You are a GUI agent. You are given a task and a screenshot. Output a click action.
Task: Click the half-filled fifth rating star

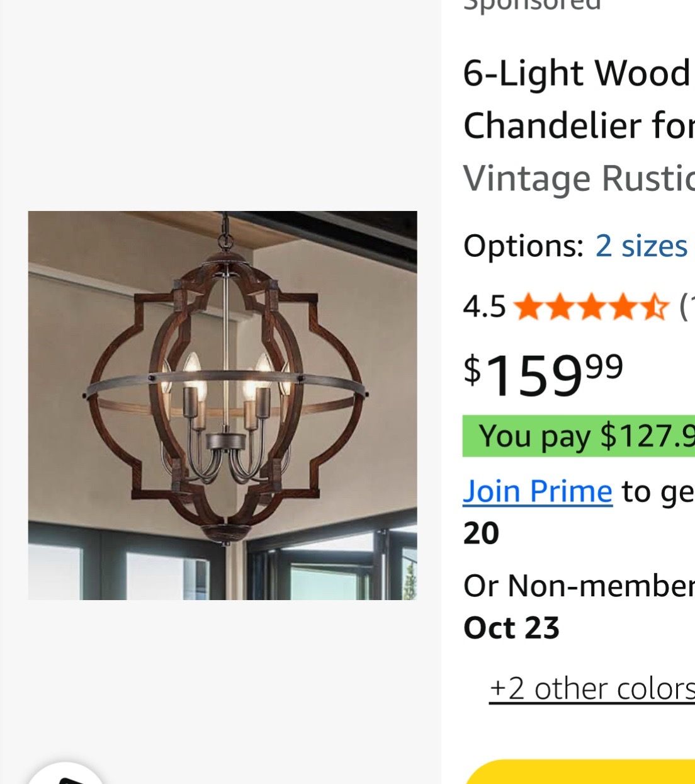(655, 307)
